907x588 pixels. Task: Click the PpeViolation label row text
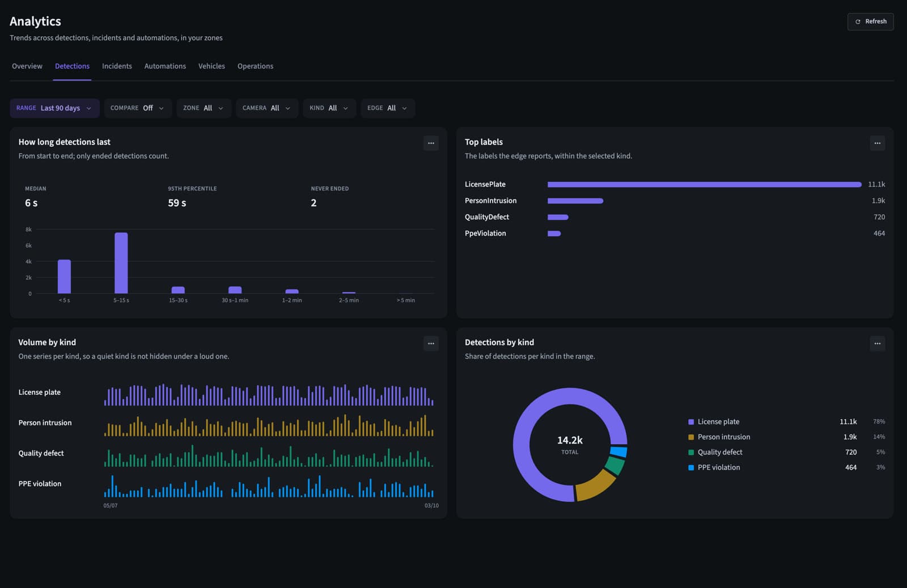click(485, 233)
